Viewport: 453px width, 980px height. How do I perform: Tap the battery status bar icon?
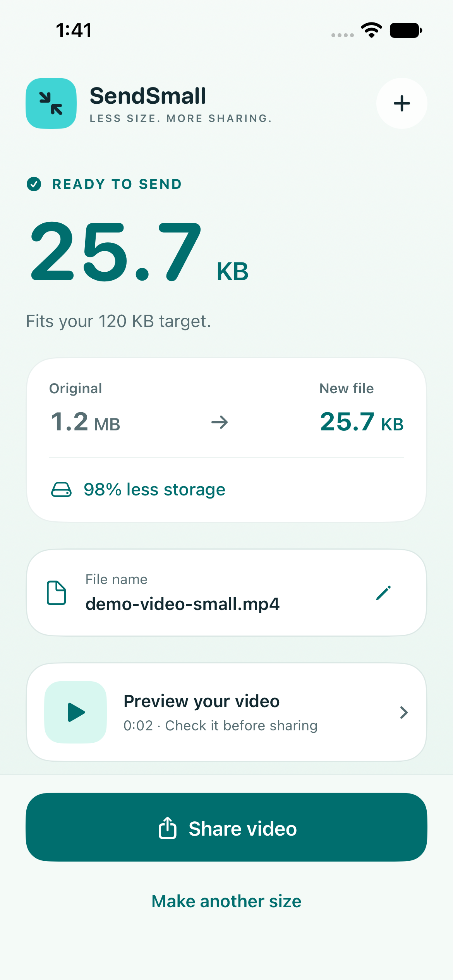click(406, 30)
